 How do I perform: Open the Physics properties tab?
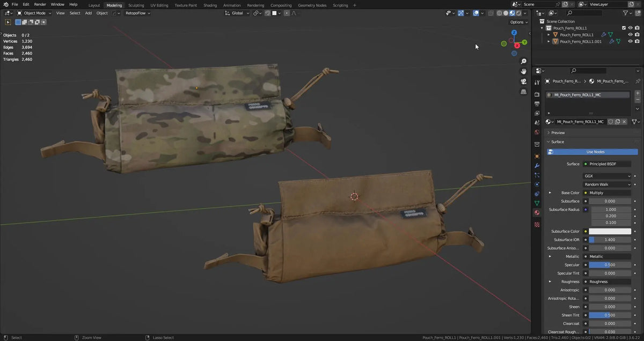pyautogui.click(x=537, y=184)
